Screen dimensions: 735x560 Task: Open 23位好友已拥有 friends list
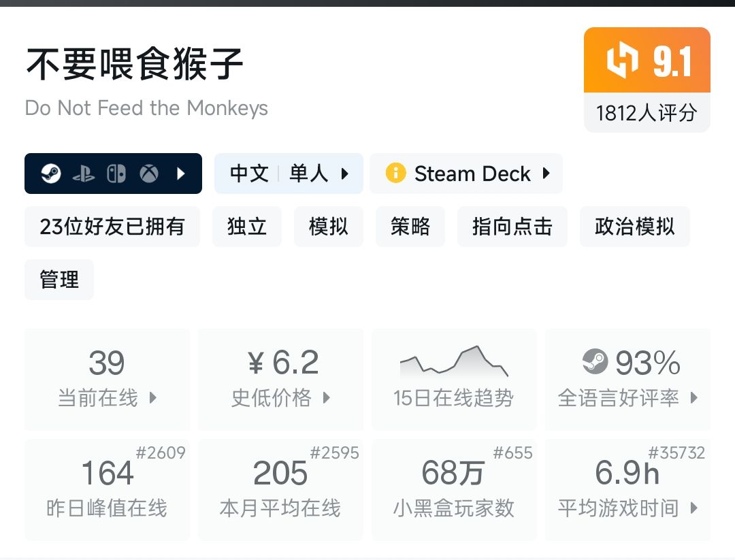[x=112, y=227]
